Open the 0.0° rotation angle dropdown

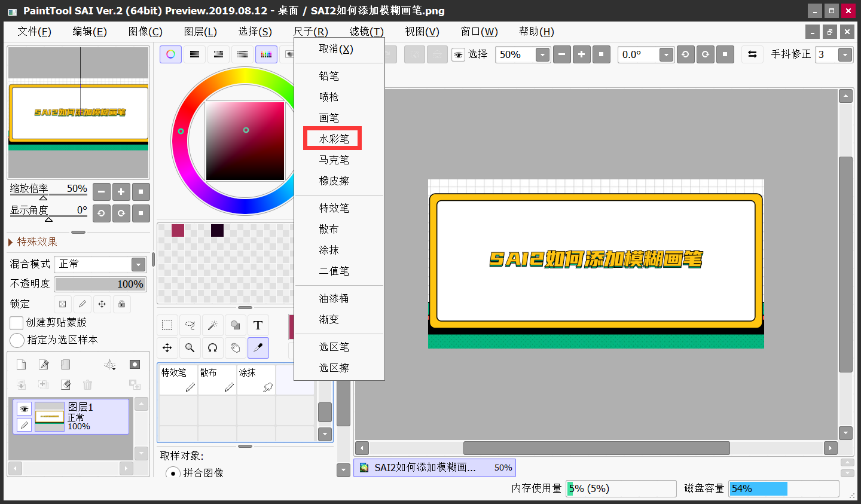(666, 55)
